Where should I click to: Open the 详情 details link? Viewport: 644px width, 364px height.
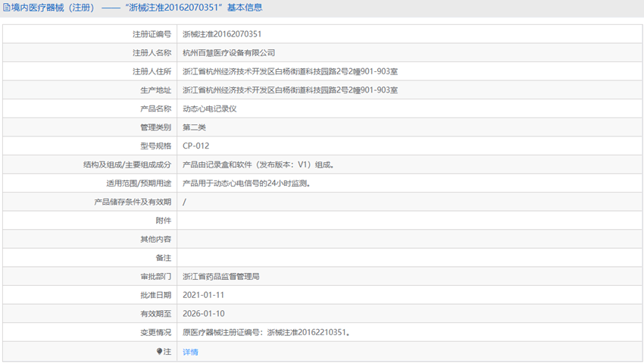pos(190,352)
